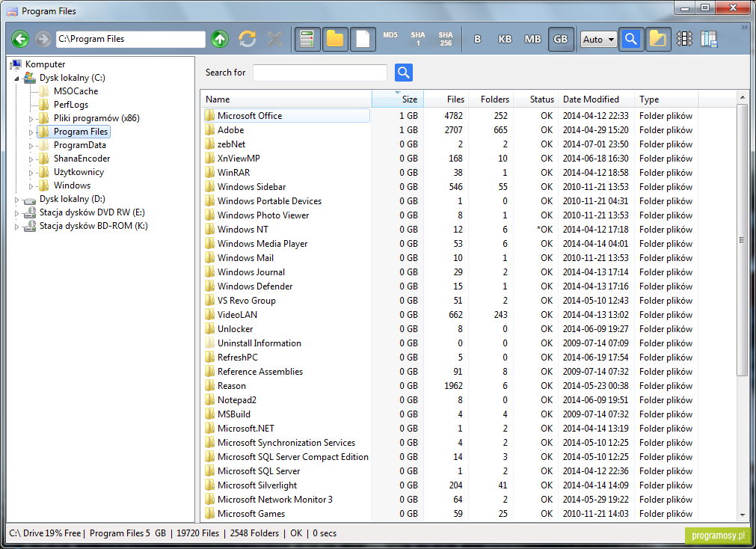Expand the Windows tree node
Viewport: 756px width, 549px height.
point(31,186)
